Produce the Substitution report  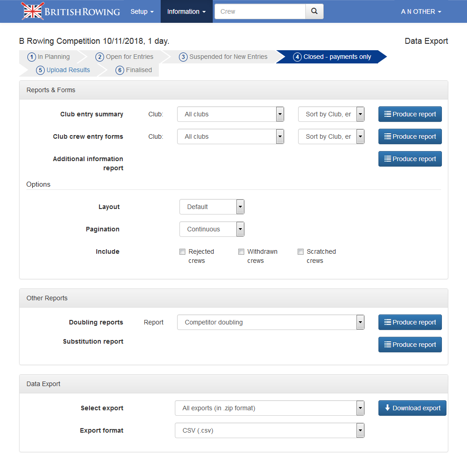click(409, 345)
